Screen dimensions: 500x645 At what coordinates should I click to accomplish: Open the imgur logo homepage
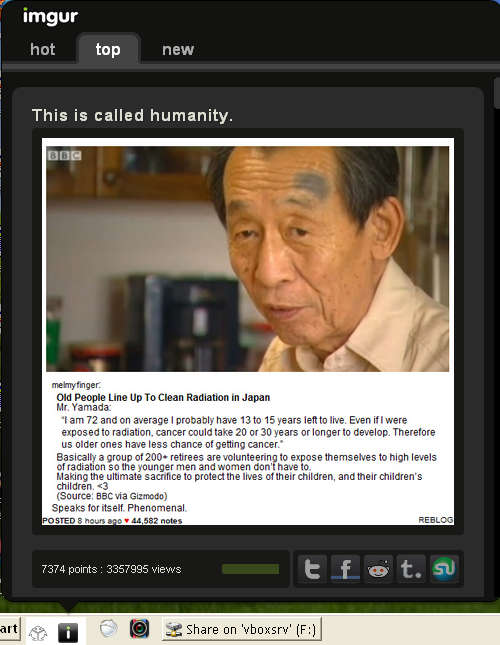50,16
